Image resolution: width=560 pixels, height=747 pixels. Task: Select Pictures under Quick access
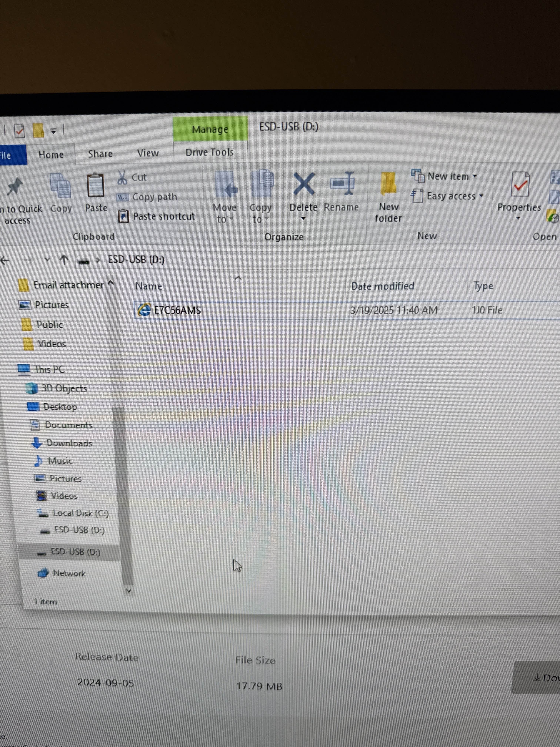click(44, 305)
